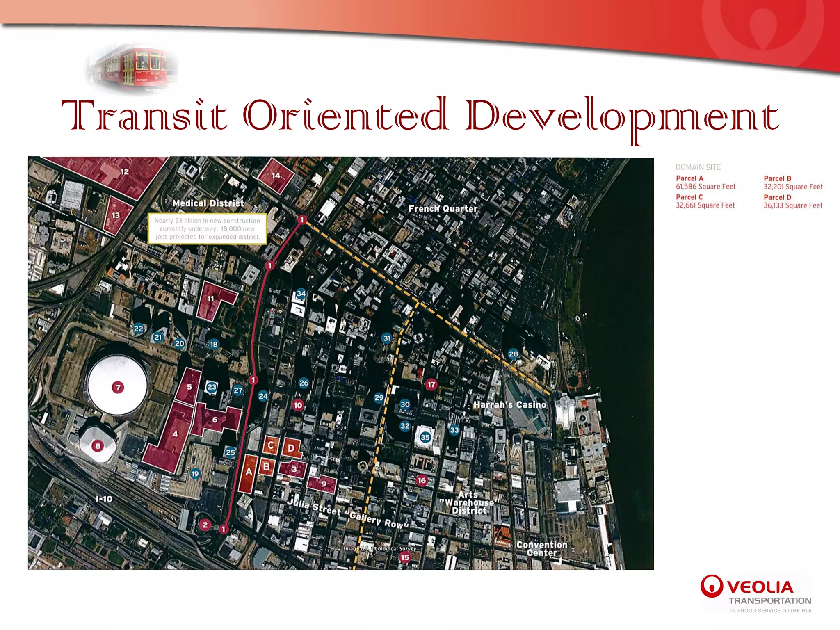Click red marker 2 near I-10

pyautogui.click(x=205, y=525)
